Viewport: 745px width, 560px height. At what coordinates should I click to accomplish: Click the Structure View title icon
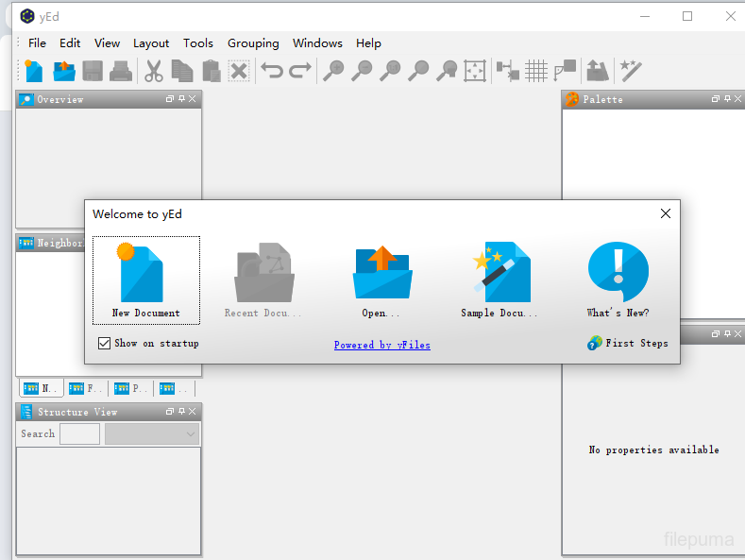pos(26,412)
